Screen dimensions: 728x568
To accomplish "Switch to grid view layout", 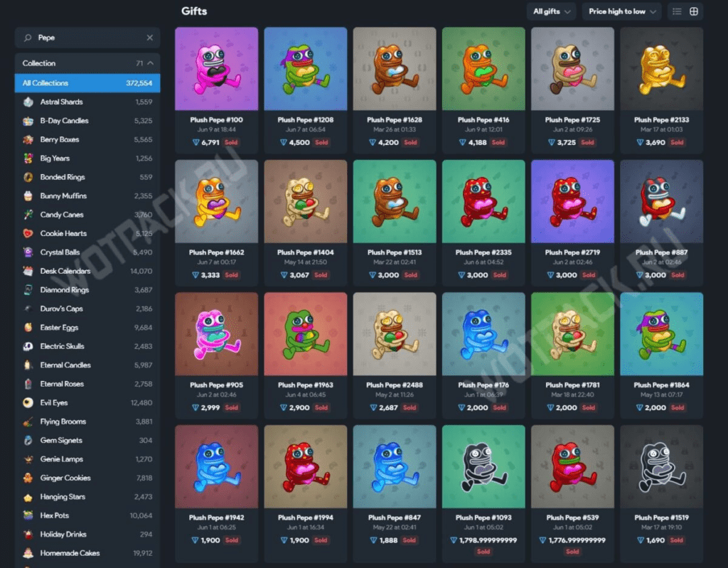I will (694, 11).
